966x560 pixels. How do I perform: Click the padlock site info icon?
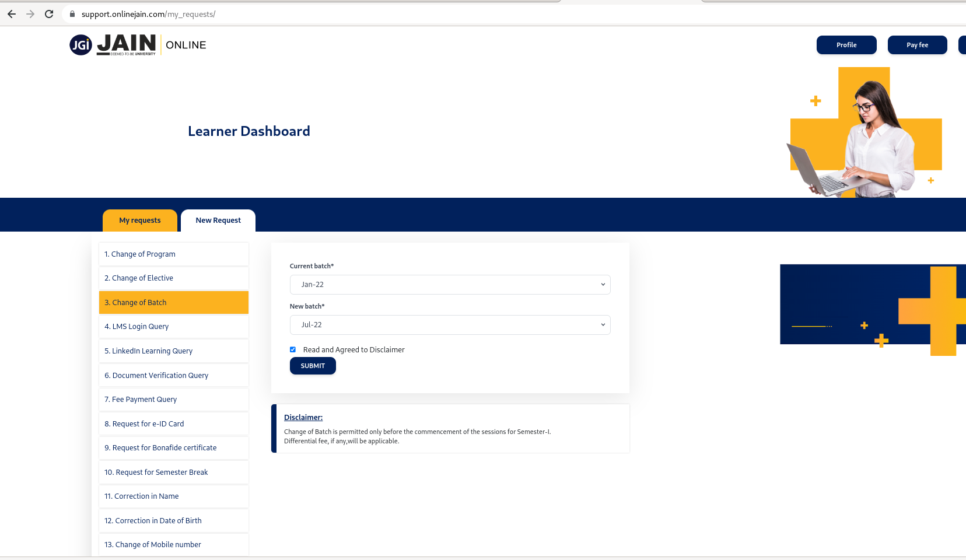pyautogui.click(x=72, y=14)
